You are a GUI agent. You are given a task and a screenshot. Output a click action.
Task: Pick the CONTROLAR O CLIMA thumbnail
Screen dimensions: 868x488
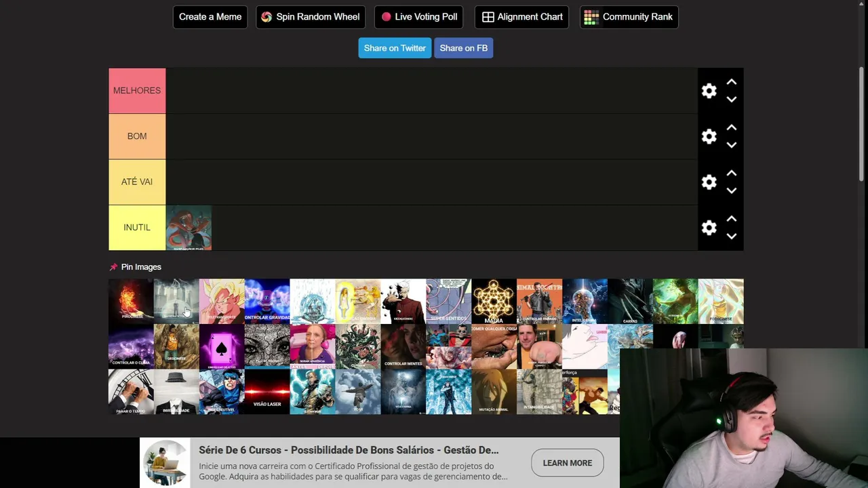131,346
